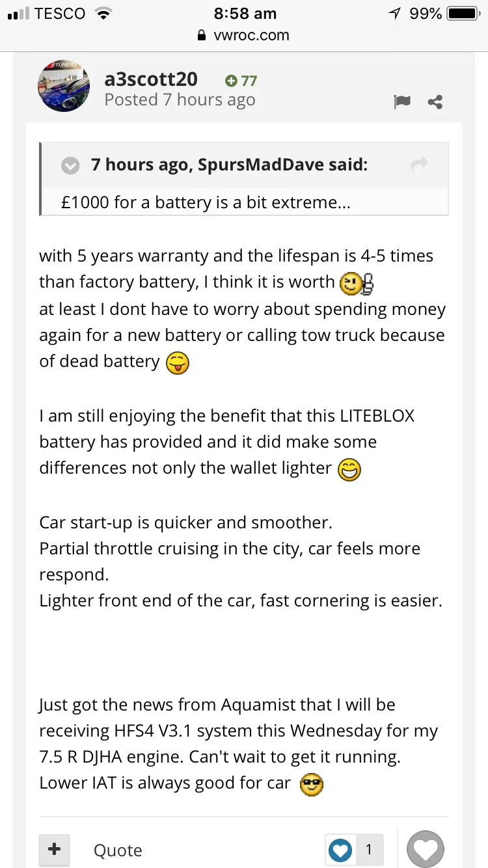Screen dimensions: 488x868
Task: Open the reaction count of 1
Action: tap(369, 849)
